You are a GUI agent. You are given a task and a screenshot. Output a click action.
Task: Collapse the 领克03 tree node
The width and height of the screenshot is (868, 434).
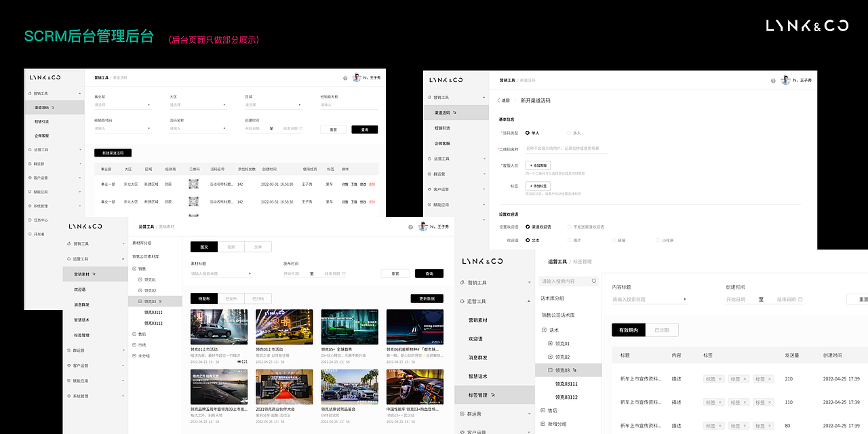tap(139, 301)
